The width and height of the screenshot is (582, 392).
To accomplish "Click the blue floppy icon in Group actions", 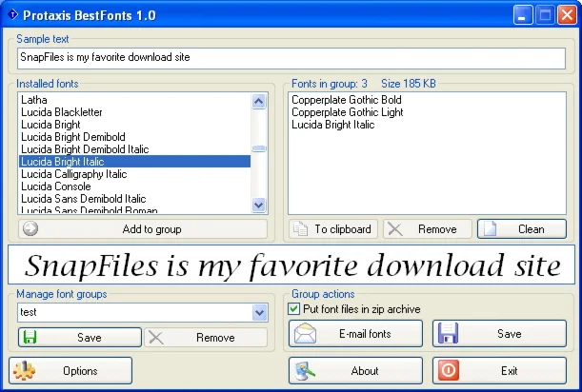I will (x=448, y=333).
